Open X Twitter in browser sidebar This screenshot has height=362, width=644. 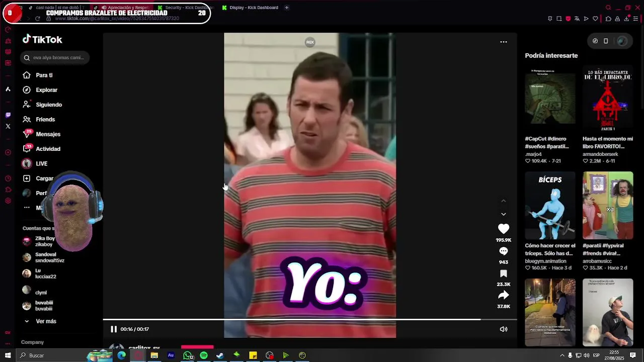[x=8, y=126]
